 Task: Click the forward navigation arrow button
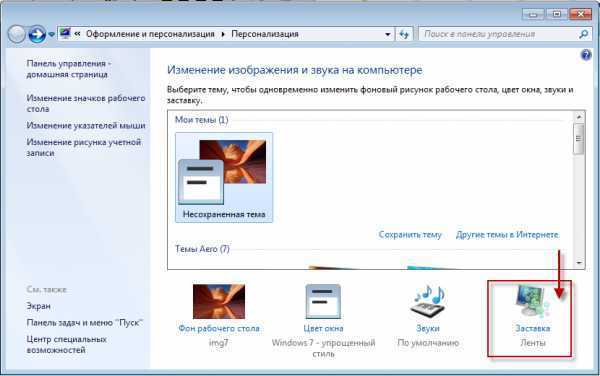coord(38,34)
